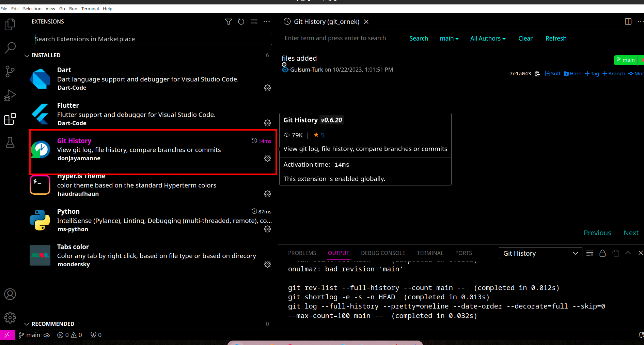Open errors and warnings in status bar
This screenshot has height=345, width=644.
pos(69,335)
